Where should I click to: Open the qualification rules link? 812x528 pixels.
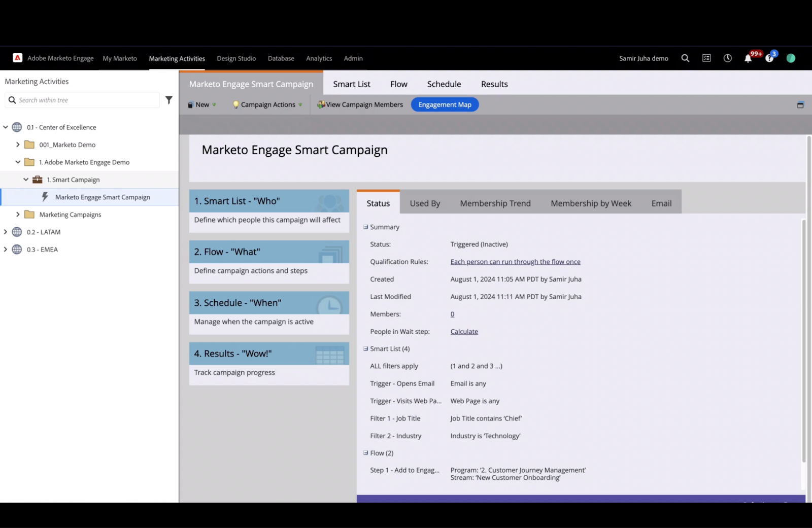[516, 262]
